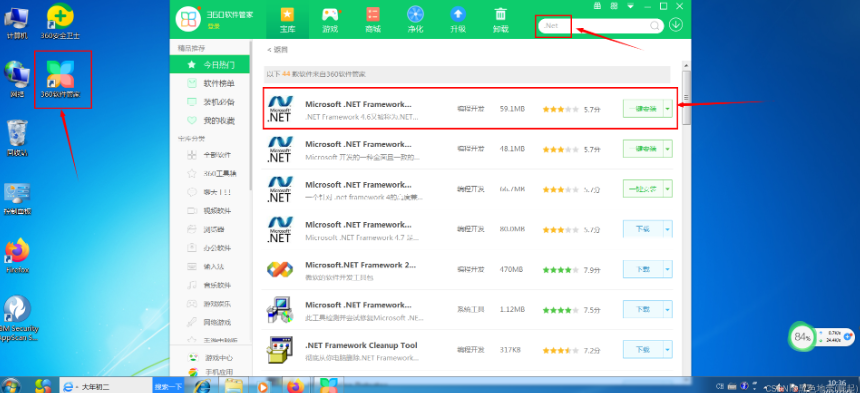Expand options arrow for the third .NET Framework row
Viewport: 860px width, 393px height.
tap(667, 189)
